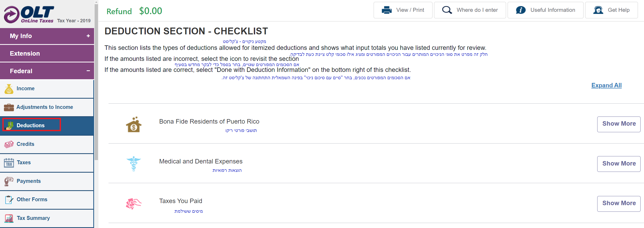Viewport: 644px width, 228px height.
Task: Click the house icon for Puerto Rico residents
Action: click(134, 125)
